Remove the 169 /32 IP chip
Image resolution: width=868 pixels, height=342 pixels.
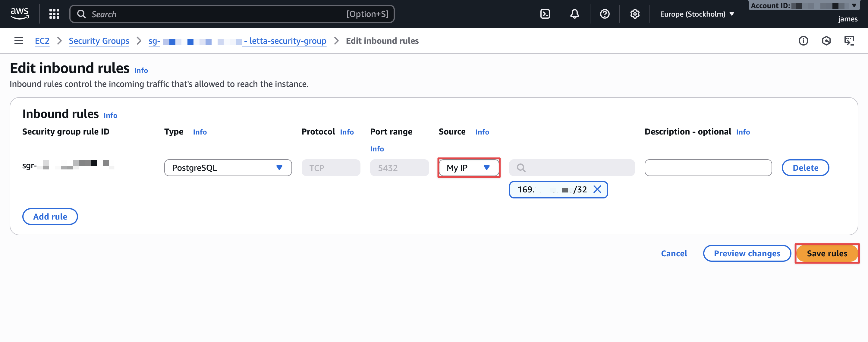pyautogui.click(x=597, y=190)
